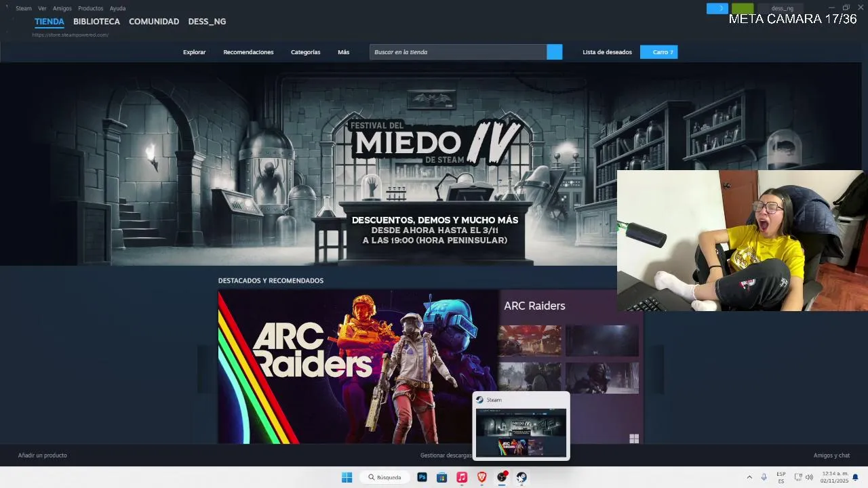Open Brave browser from the taskbar
This screenshot has width=868, height=488.
click(x=482, y=477)
